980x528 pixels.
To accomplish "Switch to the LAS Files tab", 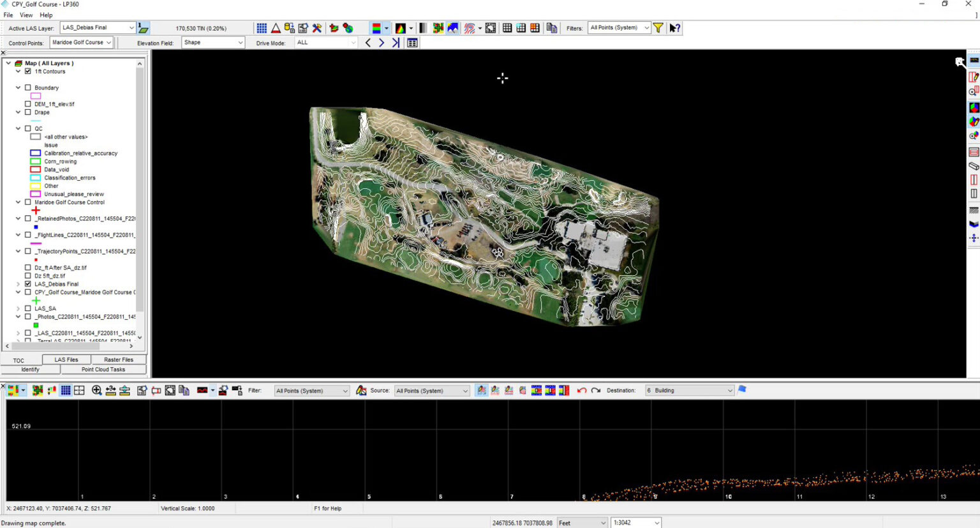I will click(66, 359).
